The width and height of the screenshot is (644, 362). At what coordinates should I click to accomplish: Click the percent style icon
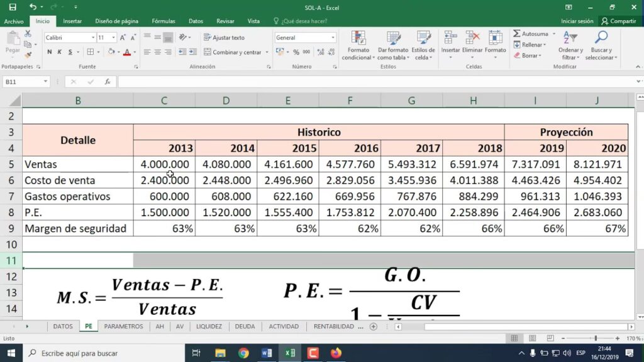(296, 52)
